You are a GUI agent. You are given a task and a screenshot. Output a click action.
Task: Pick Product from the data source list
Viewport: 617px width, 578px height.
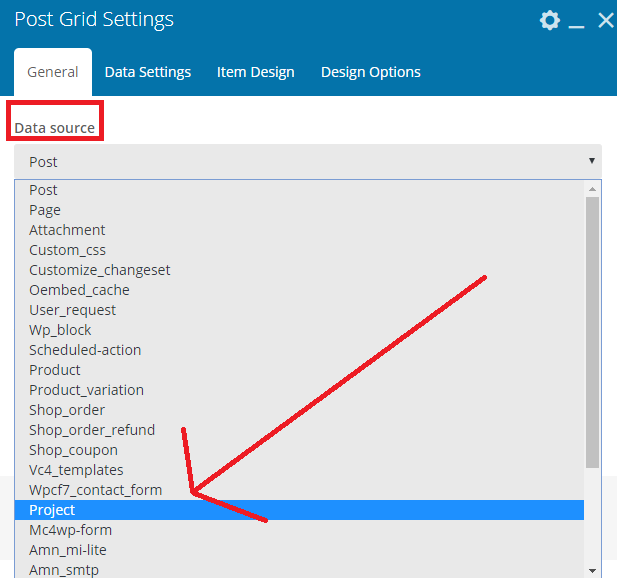(x=299, y=370)
